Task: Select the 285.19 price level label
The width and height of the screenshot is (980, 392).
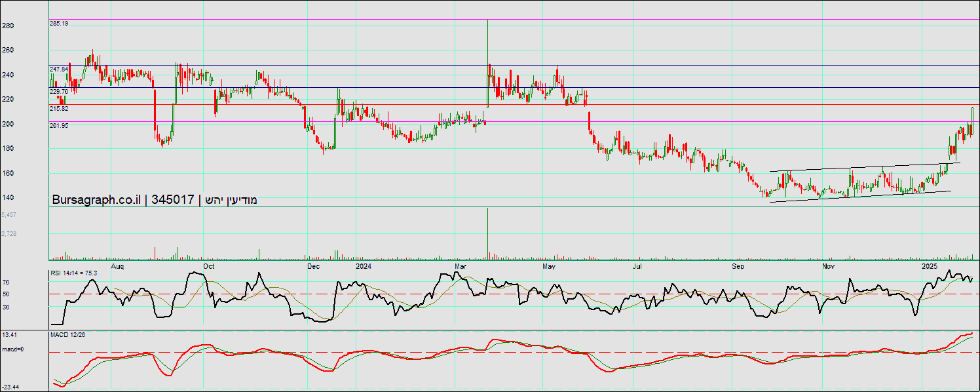Action: click(x=59, y=23)
